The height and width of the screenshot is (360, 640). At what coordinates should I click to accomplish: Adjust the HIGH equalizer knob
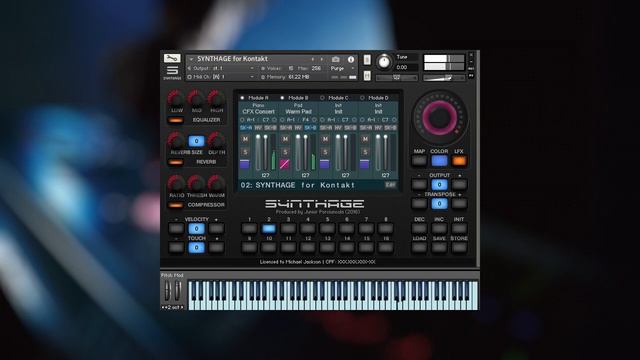[216, 99]
